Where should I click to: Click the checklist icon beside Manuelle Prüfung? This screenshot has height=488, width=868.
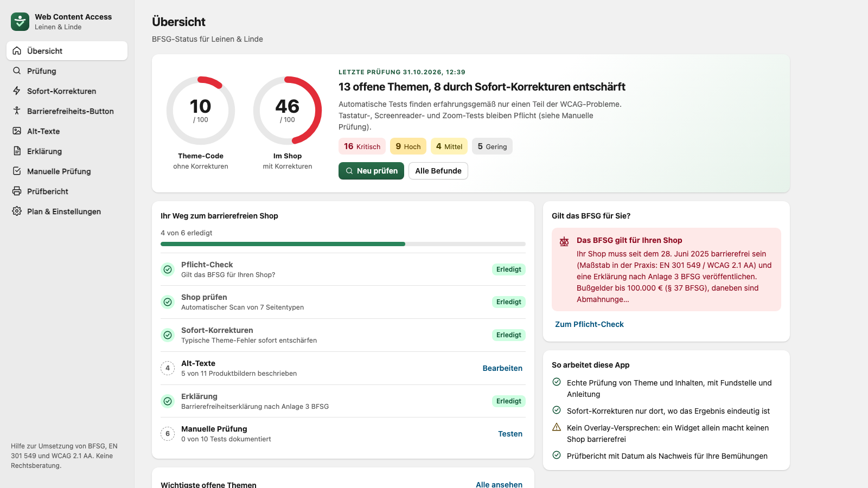pyautogui.click(x=17, y=171)
